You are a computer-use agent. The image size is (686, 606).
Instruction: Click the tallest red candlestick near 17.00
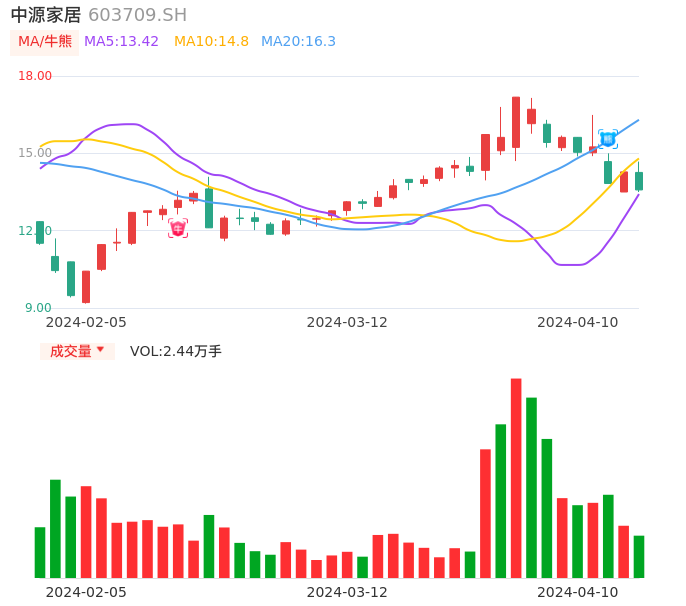tap(516, 122)
